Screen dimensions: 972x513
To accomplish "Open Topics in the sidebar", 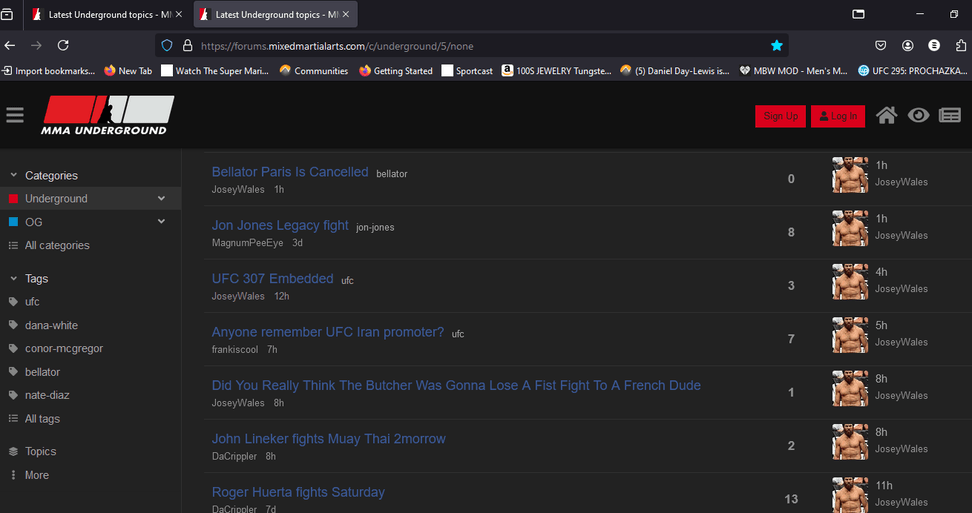I will coord(40,451).
